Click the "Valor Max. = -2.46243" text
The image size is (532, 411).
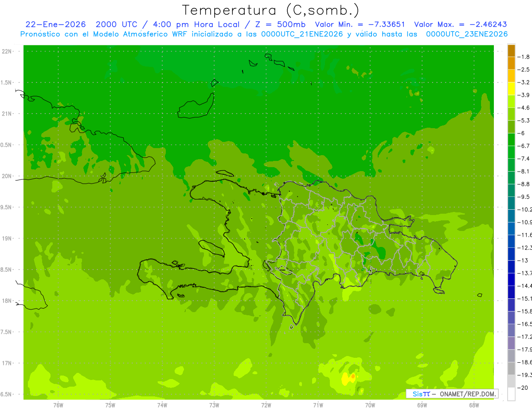[461, 24]
